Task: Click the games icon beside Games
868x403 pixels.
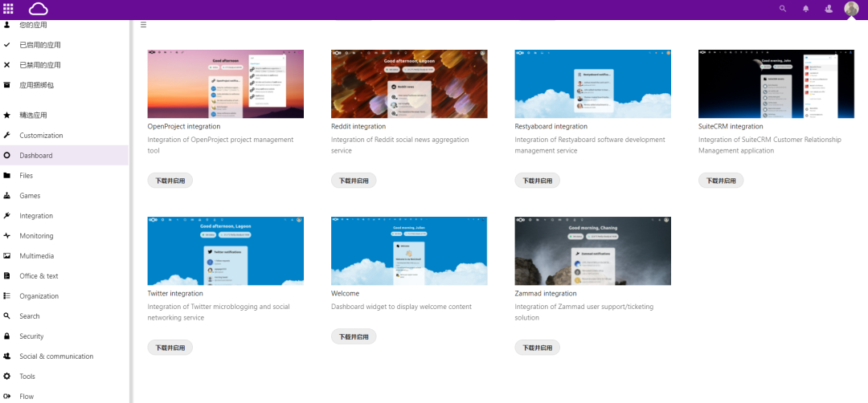Action: click(6, 196)
